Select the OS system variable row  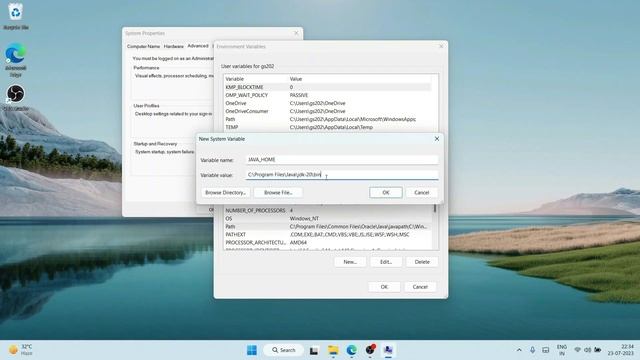pyautogui.click(x=327, y=219)
